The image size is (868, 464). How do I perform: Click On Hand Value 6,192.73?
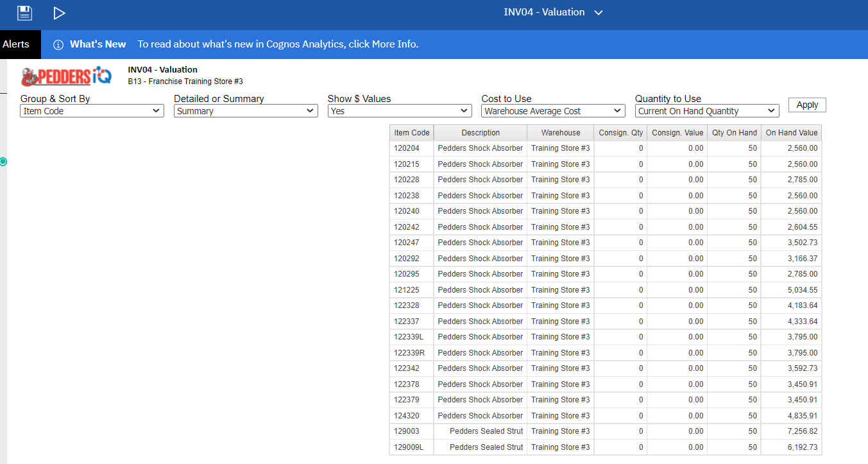click(792, 447)
